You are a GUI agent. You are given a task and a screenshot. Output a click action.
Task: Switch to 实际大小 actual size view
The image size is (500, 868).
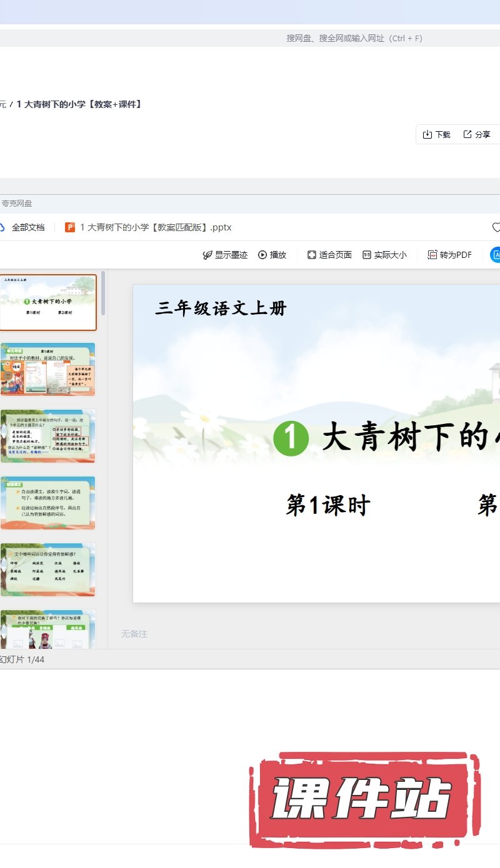tap(384, 255)
